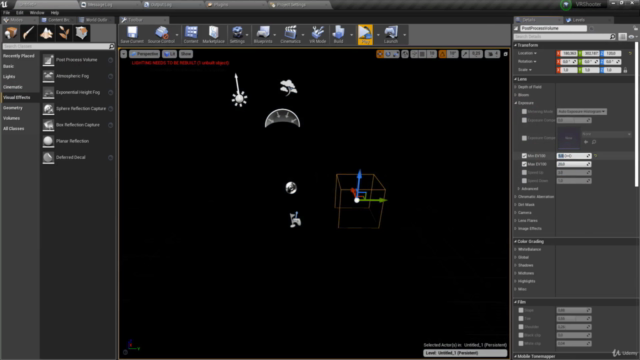Enable the Black clip checkbox

pos(521,335)
